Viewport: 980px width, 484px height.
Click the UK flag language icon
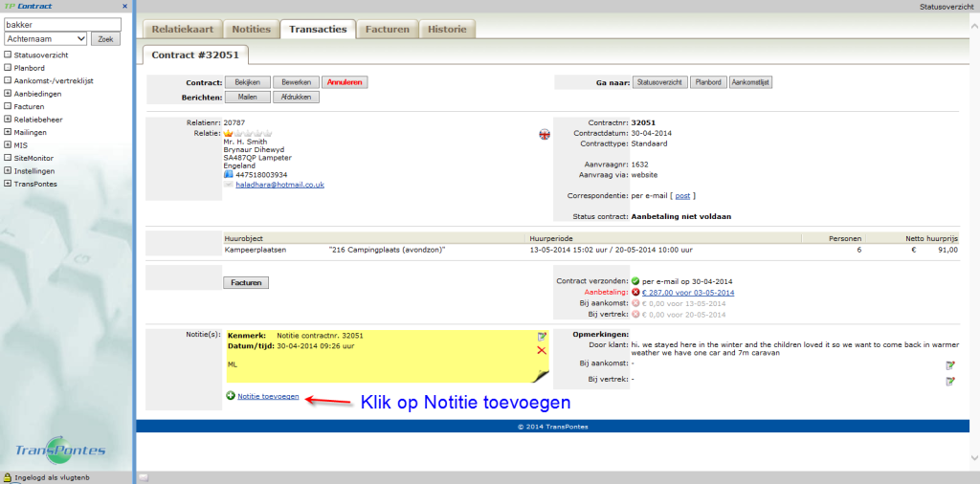[546, 134]
